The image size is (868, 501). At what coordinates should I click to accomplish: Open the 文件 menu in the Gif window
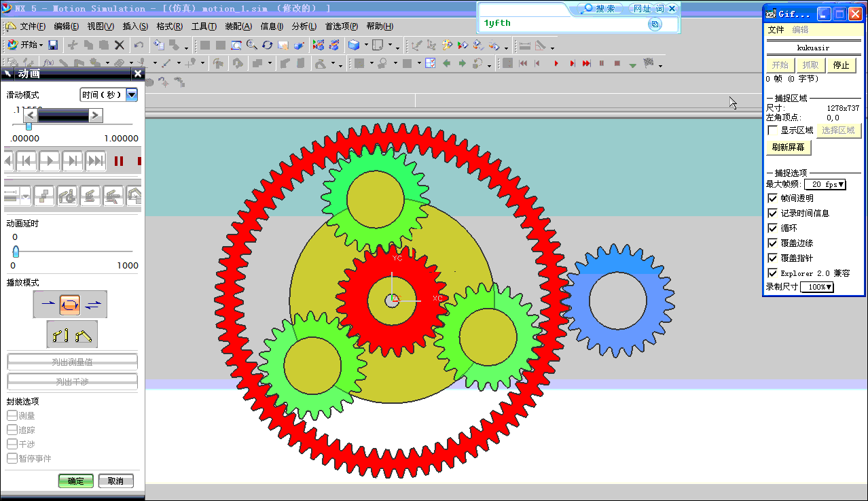pos(776,30)
